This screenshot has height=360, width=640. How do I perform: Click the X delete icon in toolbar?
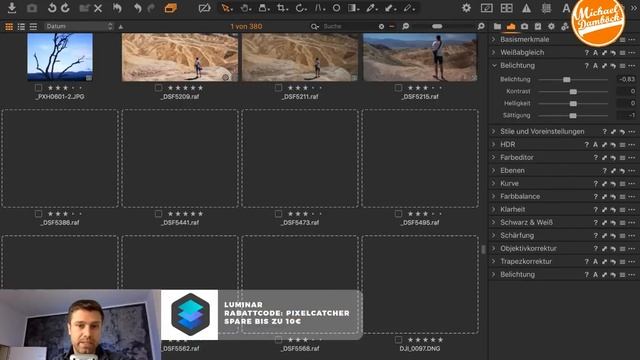point(98,8)
